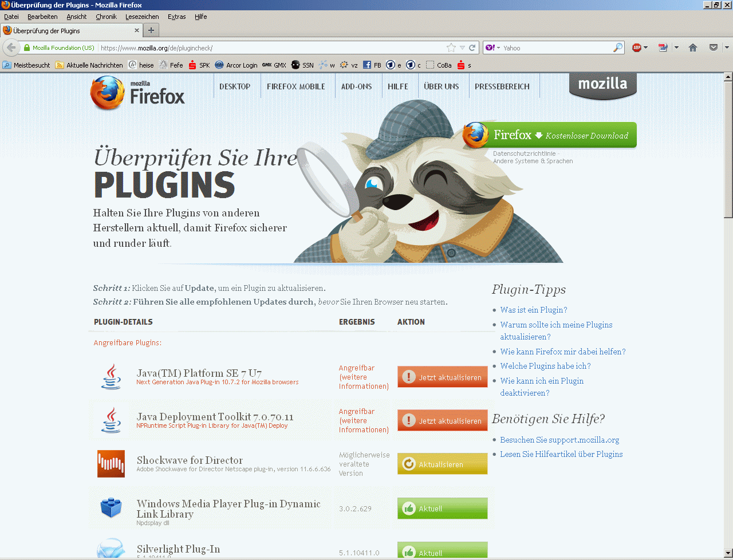Open the Fefe bookmark
The width and height of the screenshot is (733, 560).
[171, 65]
